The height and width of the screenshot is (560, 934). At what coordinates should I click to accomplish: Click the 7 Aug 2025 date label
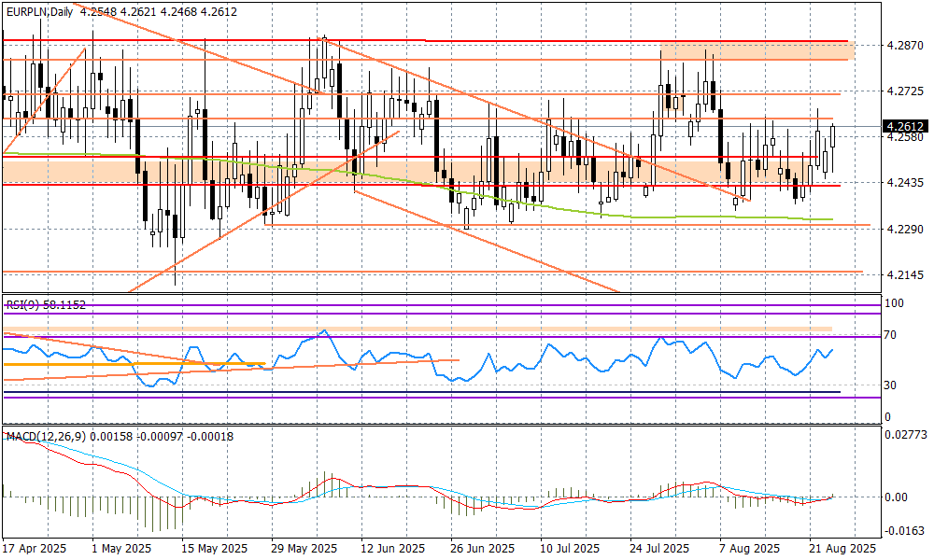(749, 548)
